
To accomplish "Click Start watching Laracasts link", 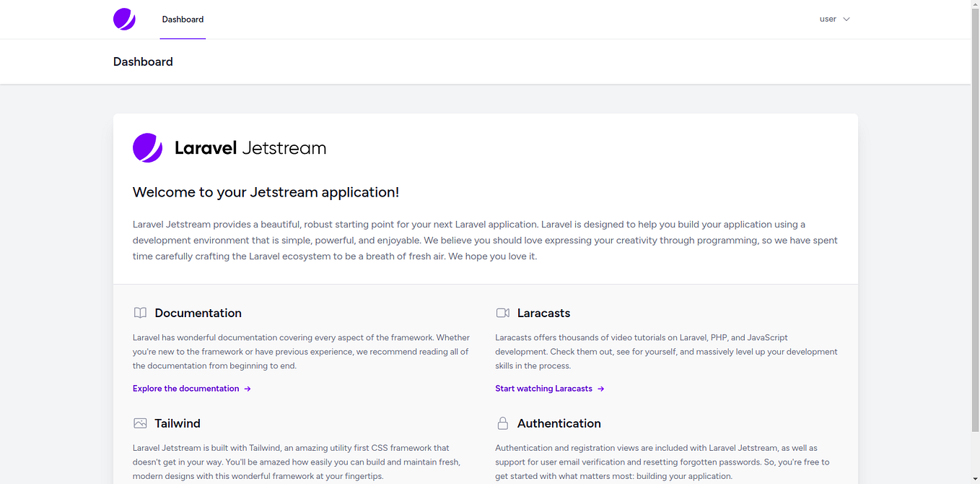I will point(543,388).
